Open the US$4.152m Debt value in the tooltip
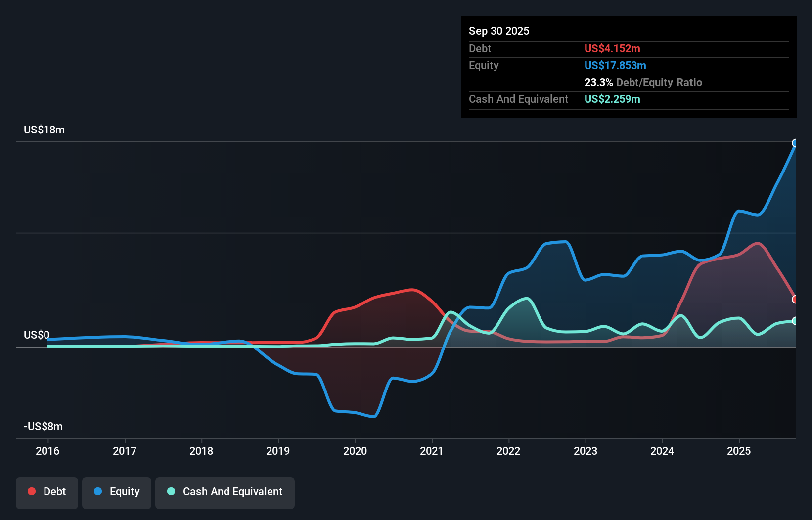This screenshot has height=520, width=812. coord(612,48)
